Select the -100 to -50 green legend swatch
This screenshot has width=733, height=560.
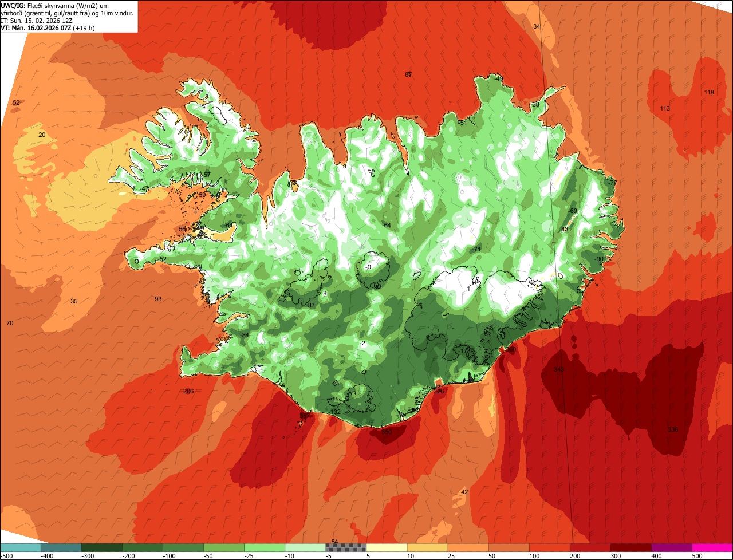click(x=183, y=548)
